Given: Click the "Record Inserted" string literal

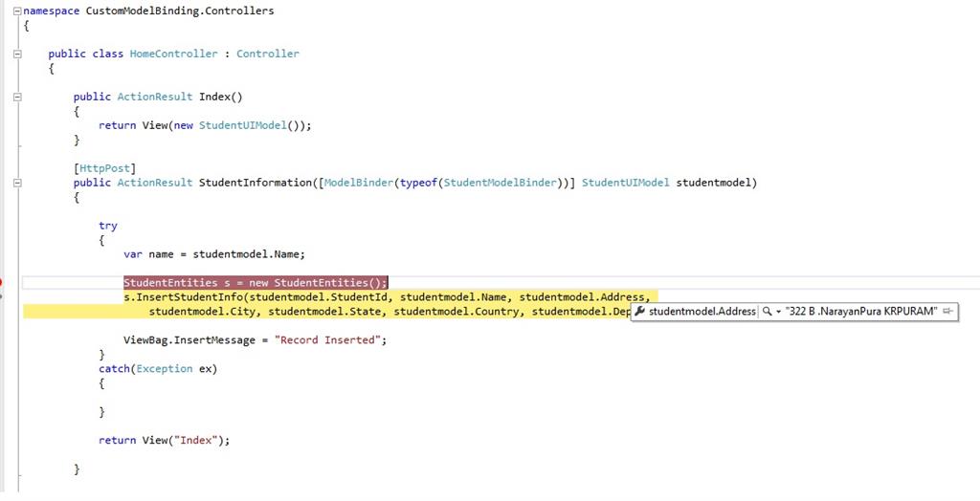Looking at the screenshot, I should pos(327,340).
